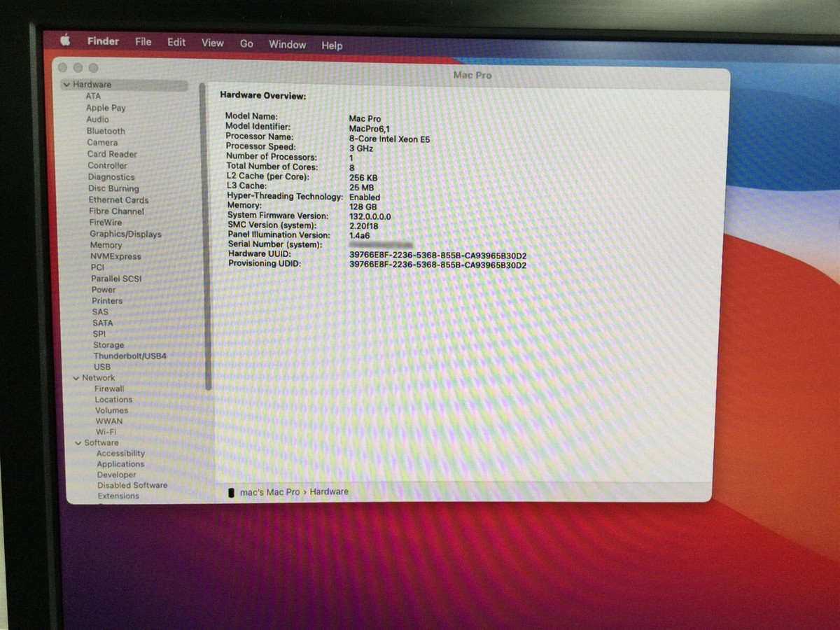Select Graphics/Displays in the sidebar
The image size is (840, 630).
(x=125, y=234)
